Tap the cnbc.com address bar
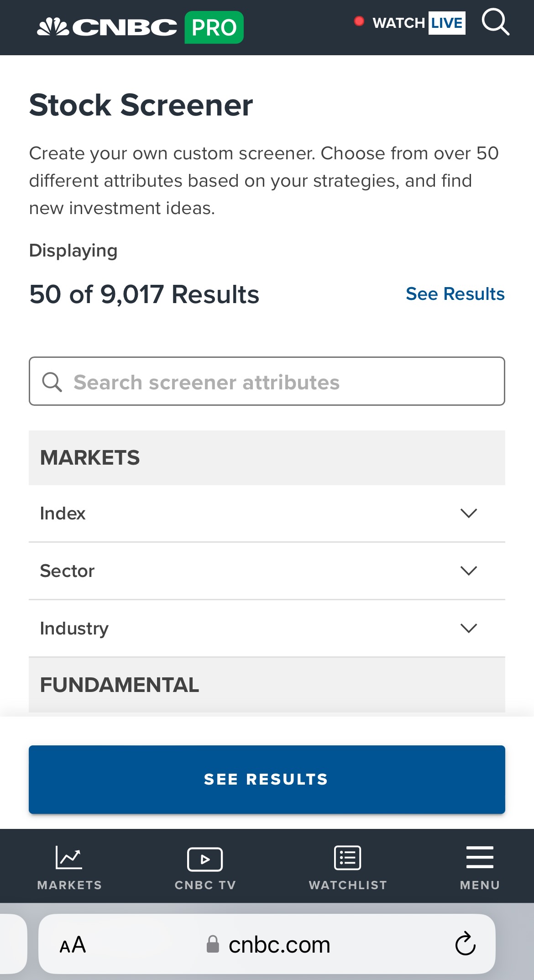The width and height of the screenshot is (534, 980). point(279,945)
